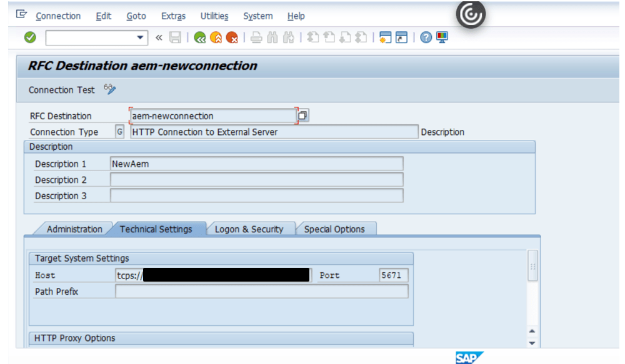Open the System menu
Screen dimensions: 625x364
point(258,16)
